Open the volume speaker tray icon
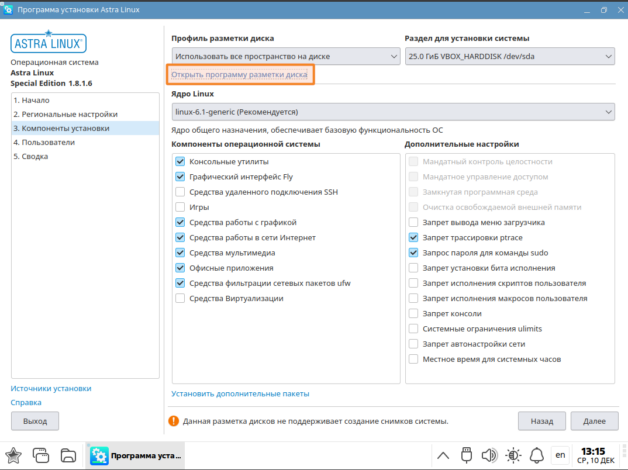The image size is (628, 470). 489,455
